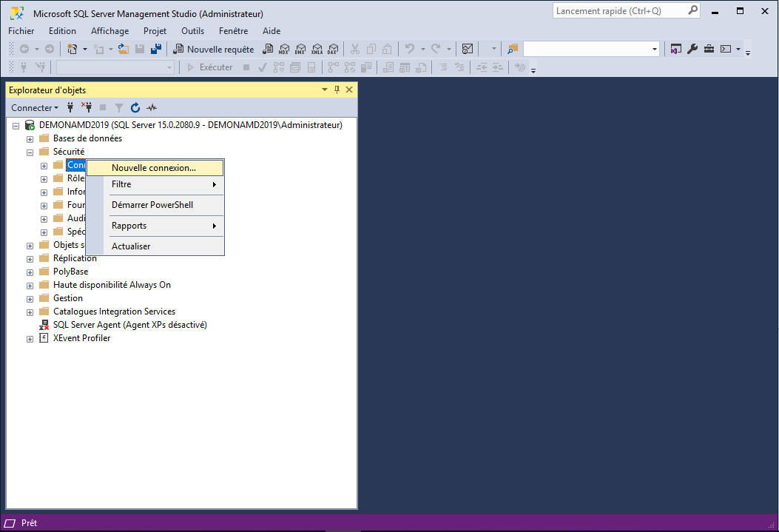
Task: Click the XMLA query icon
Action: (317, 50)
